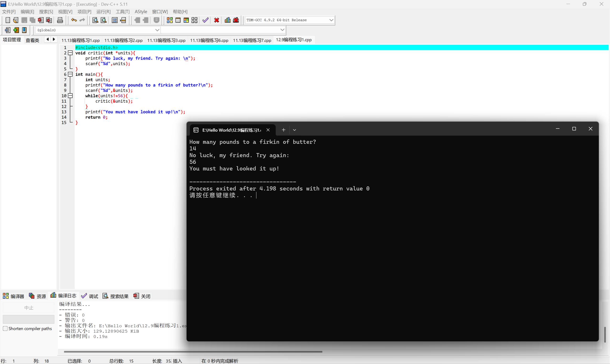Expand the (globals) scope dropdown
610x364 pixels.
tap(157, 30)
